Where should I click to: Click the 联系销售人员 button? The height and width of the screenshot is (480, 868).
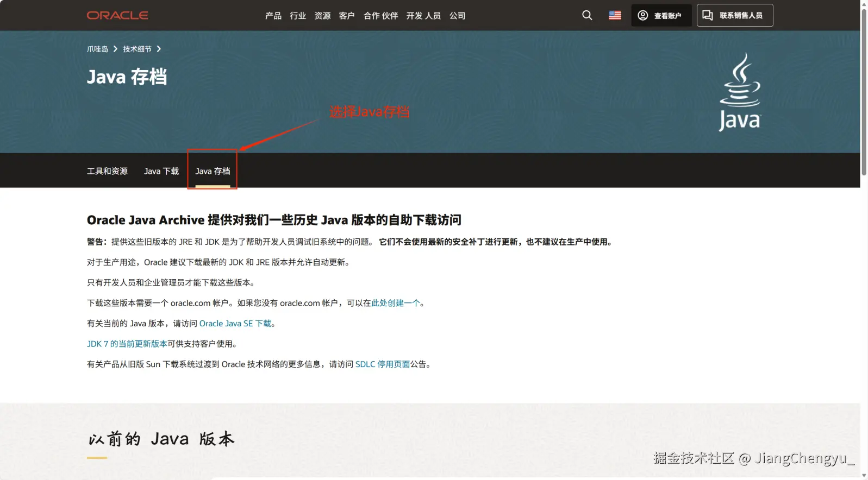pos(735,15)
